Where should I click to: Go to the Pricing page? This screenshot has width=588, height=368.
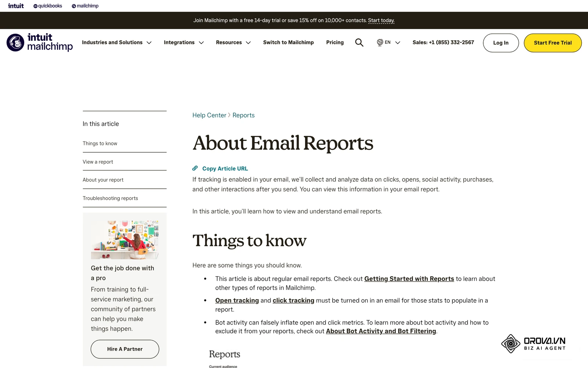[x=335, y=43]
